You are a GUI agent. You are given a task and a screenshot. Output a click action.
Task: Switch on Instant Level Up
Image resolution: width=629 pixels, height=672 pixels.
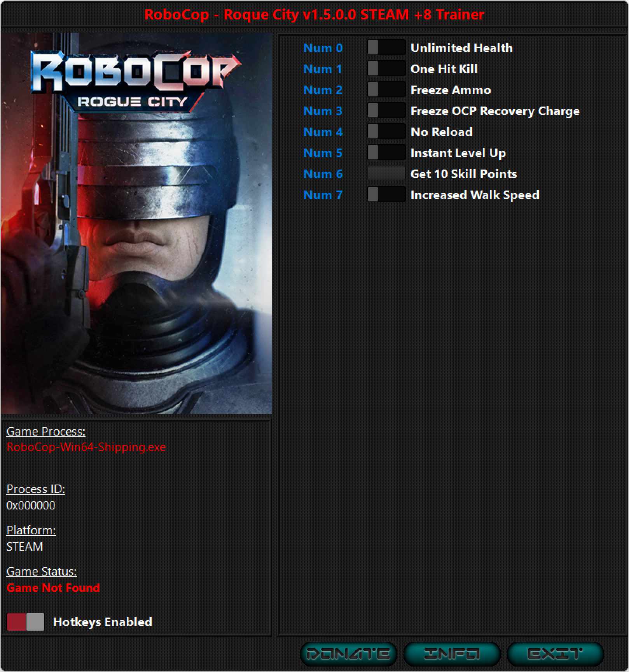click(x=386, y=153)
